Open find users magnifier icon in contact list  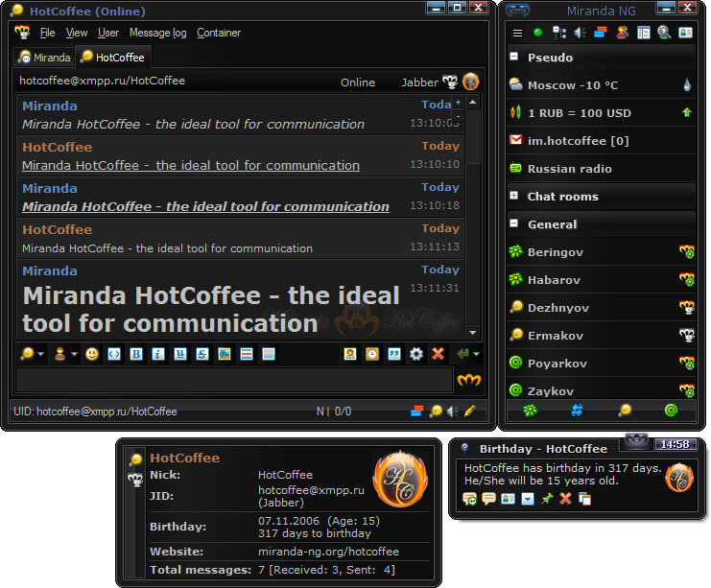pyautogui.click(x=664, y=33)
